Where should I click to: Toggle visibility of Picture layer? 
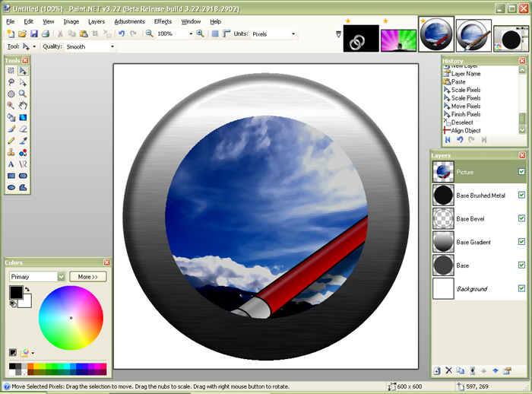coord(522,172)
